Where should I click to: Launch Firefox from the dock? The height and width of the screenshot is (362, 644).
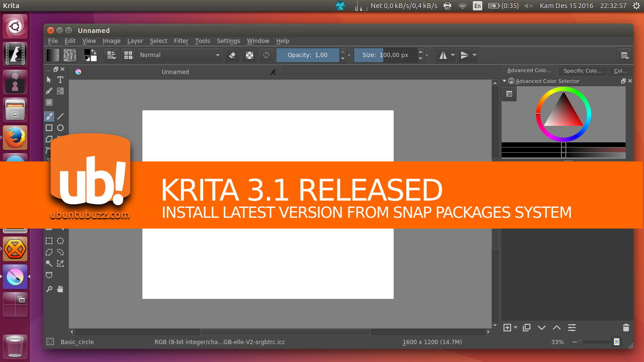[15, 138]
